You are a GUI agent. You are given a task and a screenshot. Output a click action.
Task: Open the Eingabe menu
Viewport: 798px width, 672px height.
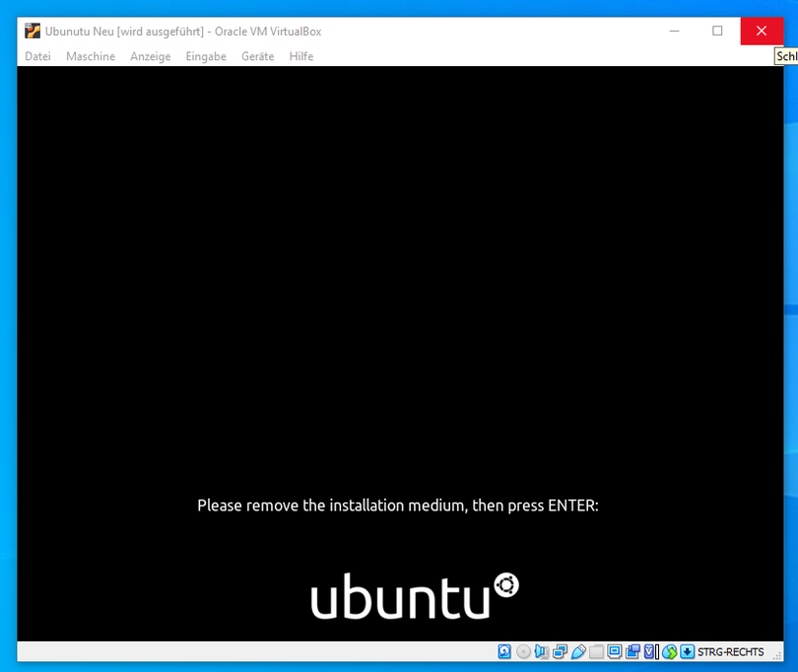(x=206, y=56)
